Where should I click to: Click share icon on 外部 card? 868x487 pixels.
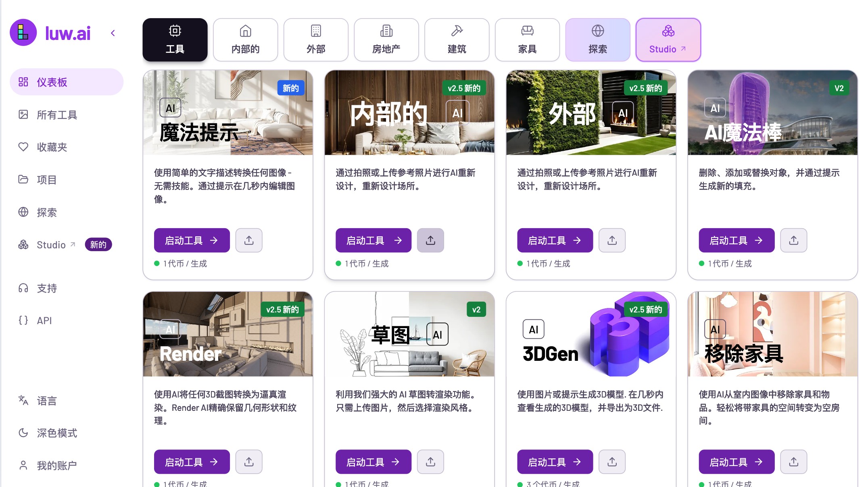[x=612, y=240]
